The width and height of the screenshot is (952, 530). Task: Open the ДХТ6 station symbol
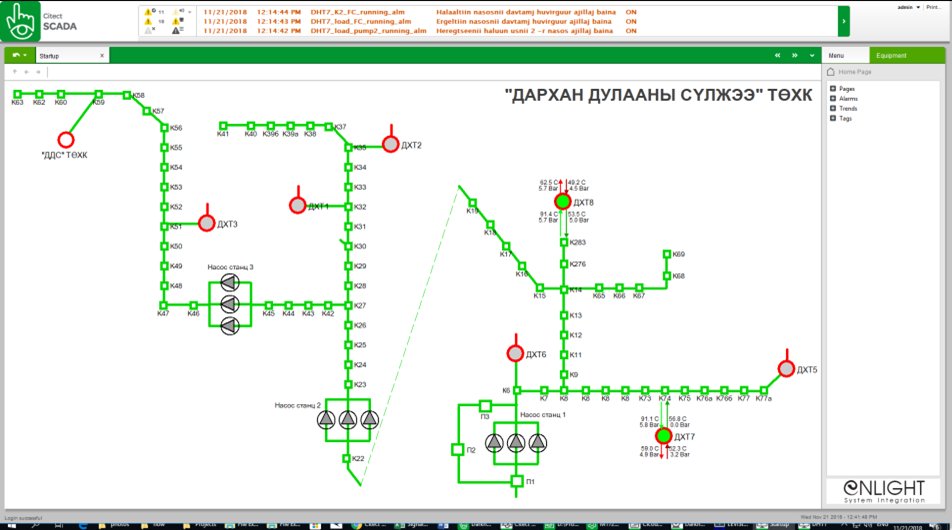(515, 353)
